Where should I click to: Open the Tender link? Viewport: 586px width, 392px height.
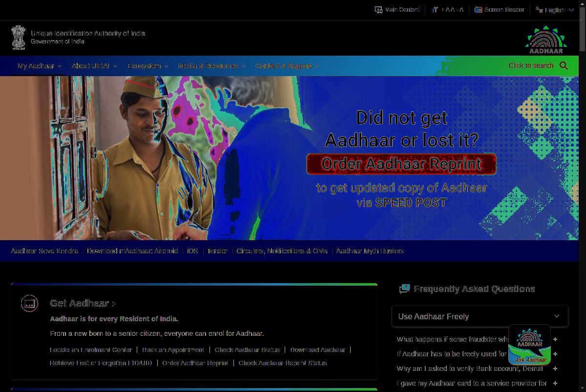point(217,251)
